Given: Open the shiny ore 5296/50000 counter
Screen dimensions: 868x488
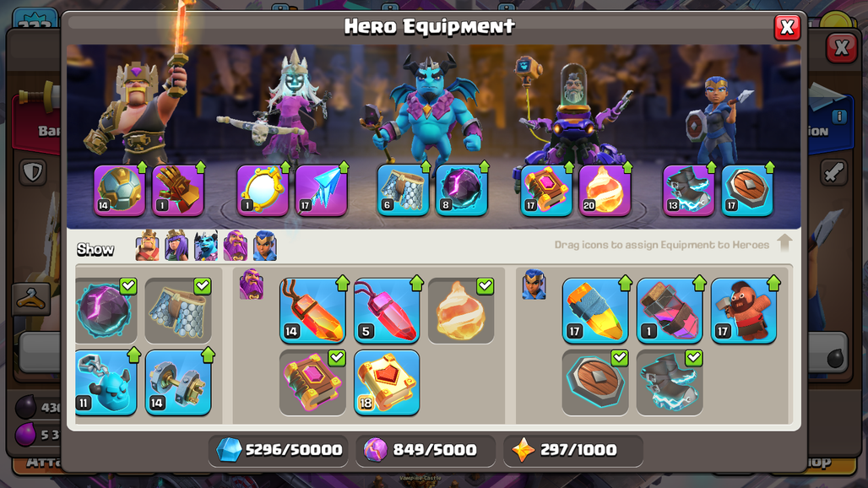Looking at the screenshot, I should pos(279,450).
